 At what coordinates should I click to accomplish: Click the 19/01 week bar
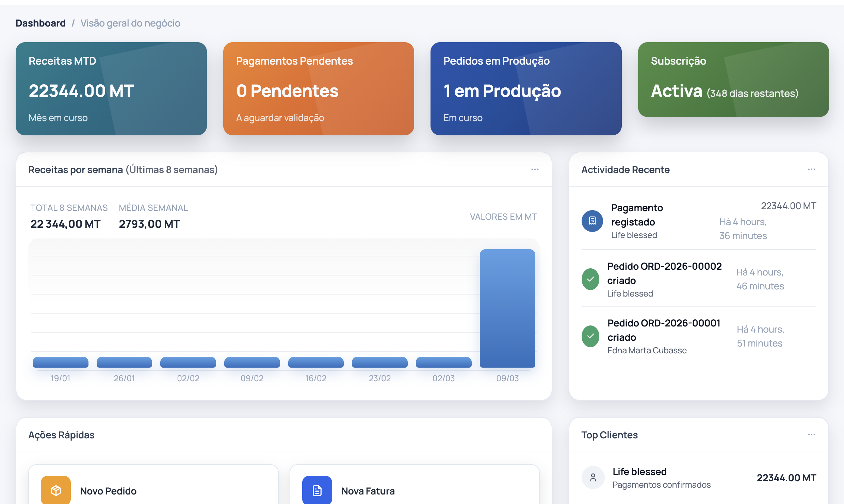click(60, 362)
